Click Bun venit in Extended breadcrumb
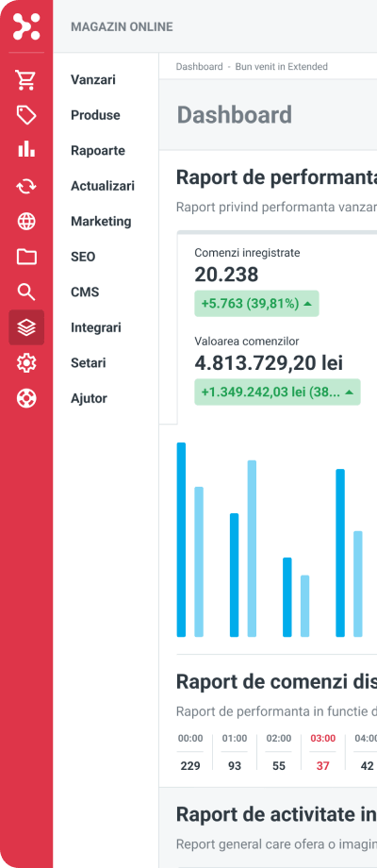Image resolution: width=377 pixels, height=868 pixels. pos(282,66)
